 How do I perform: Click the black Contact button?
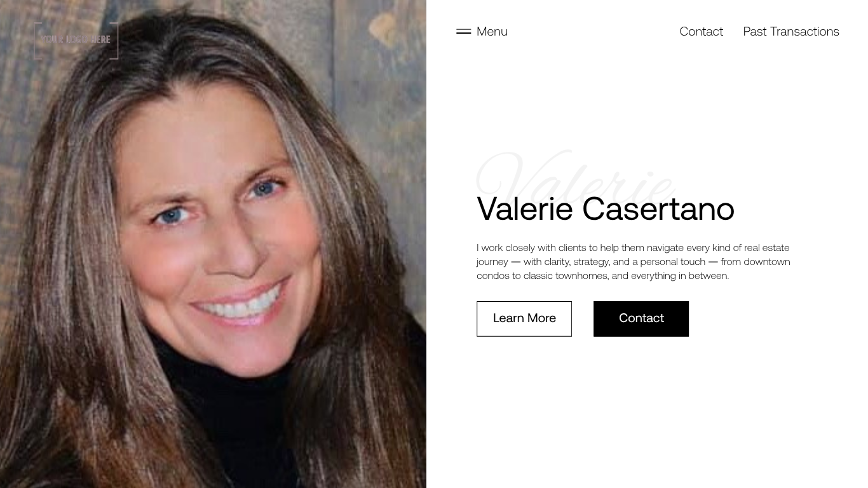coord(641,319)
